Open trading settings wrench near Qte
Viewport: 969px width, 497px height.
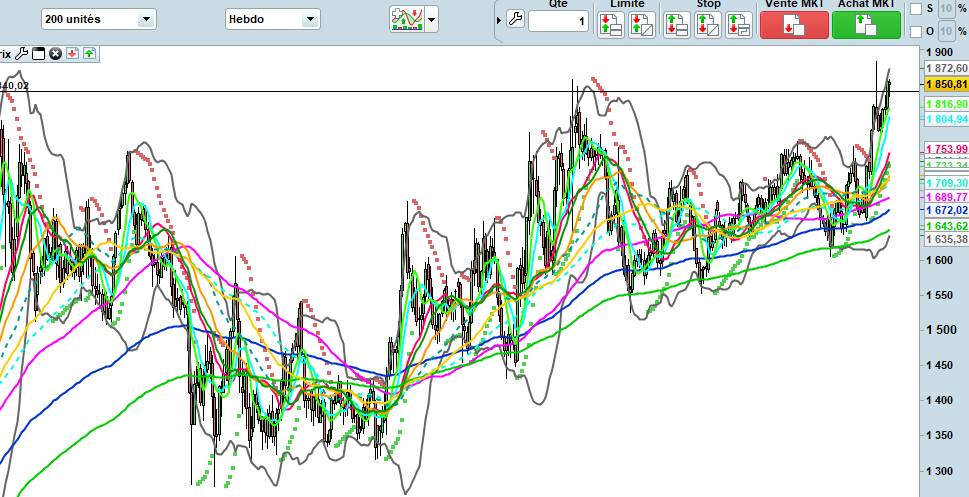[x=515, y=19]
